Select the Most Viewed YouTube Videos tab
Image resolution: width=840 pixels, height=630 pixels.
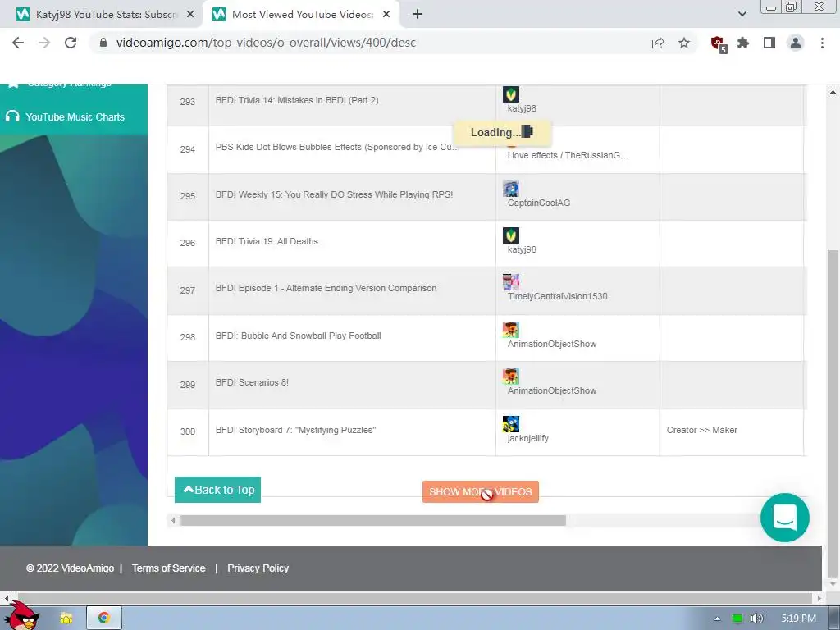(303, 15)
